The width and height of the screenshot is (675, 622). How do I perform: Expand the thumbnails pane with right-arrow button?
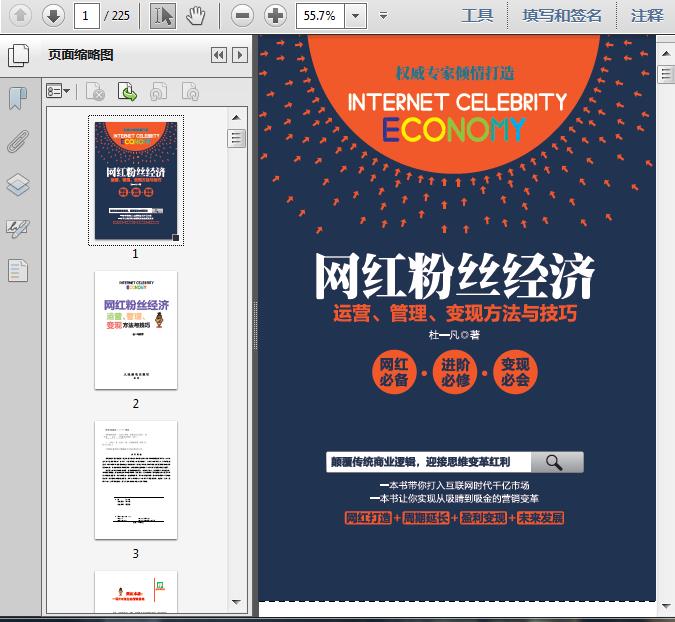[240, 55]
